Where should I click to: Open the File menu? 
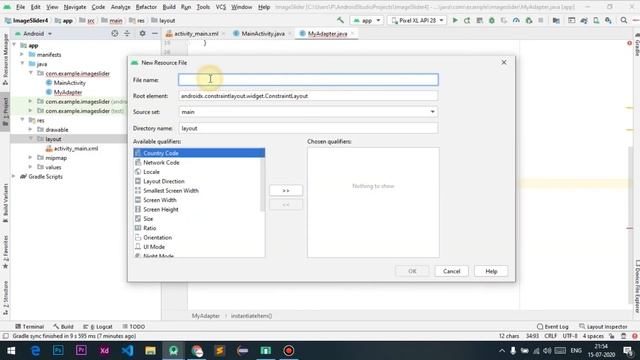click(x=20, y=7)
